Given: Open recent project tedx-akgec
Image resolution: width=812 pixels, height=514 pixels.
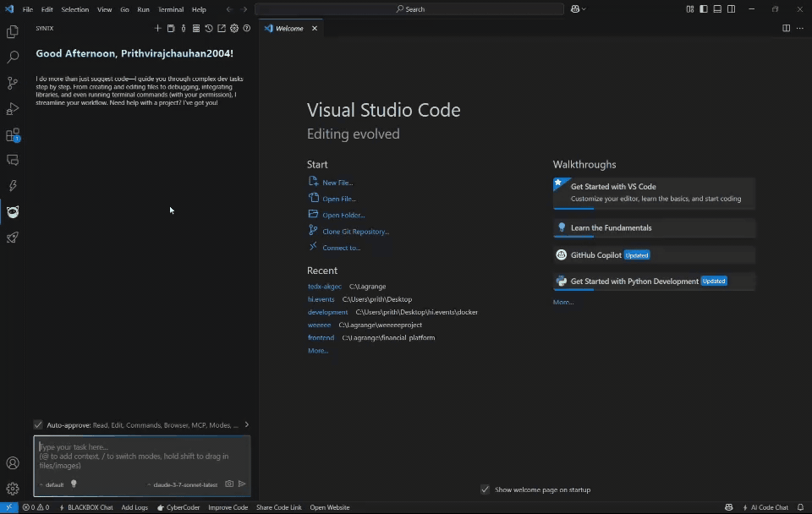Looking at the screenshot, I should coord(325,287).
